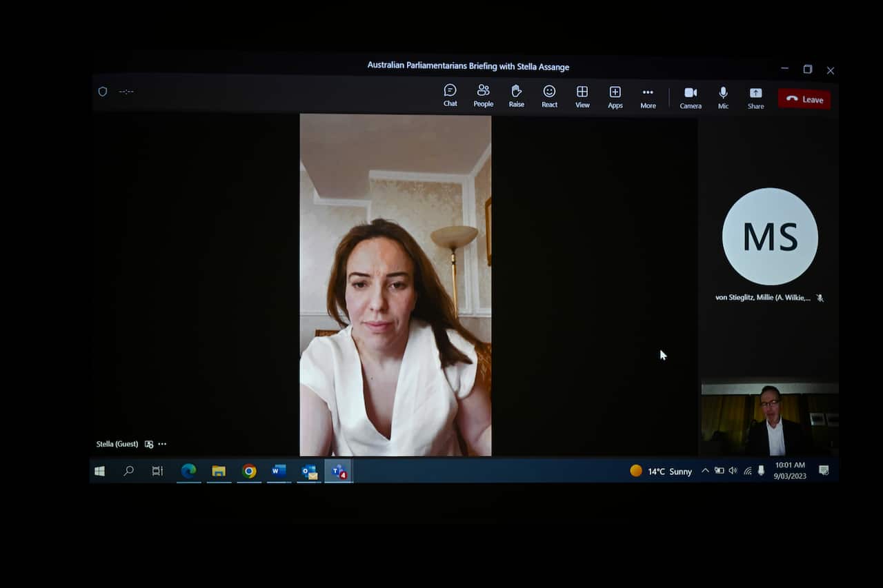The image size is (883, 588).
Task: Click the self-view video thumbnail
Action: coord(770,419)
